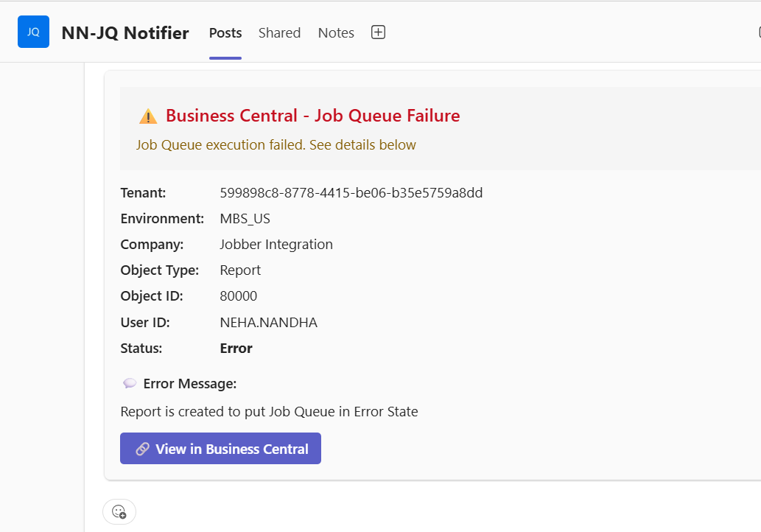The image size is (761, 532).
Task: Go to the Notes tab
Action: coord(336,32)
